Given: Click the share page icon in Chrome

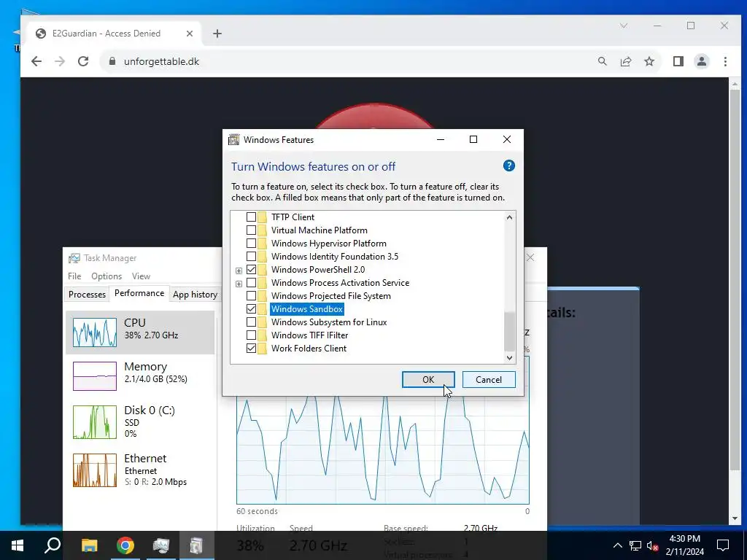Looking at the screenshot, I should point(625,61).
